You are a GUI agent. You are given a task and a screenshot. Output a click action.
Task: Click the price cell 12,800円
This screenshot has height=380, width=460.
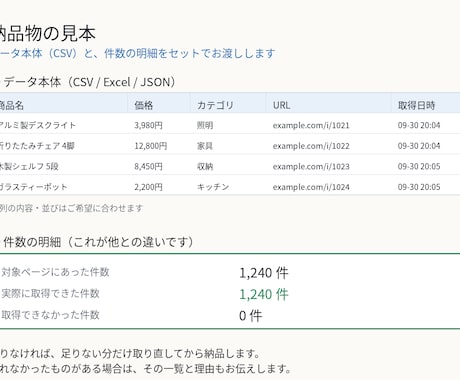click(x=151, y=146)
